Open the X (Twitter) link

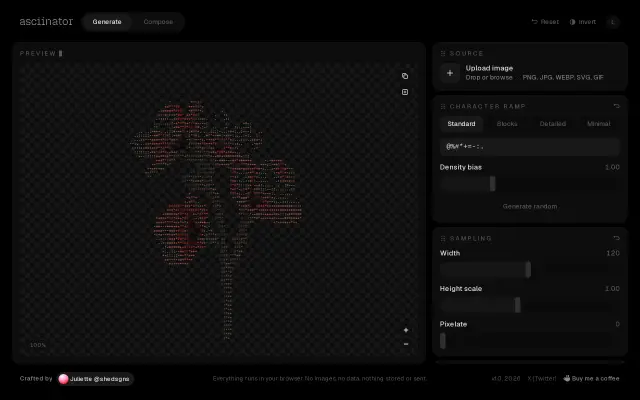[542, 379]
